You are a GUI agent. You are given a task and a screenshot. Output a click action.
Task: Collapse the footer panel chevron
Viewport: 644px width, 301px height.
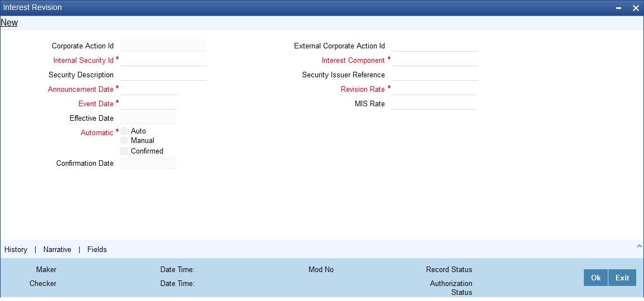pyautogui.click(x=639, y=246)
